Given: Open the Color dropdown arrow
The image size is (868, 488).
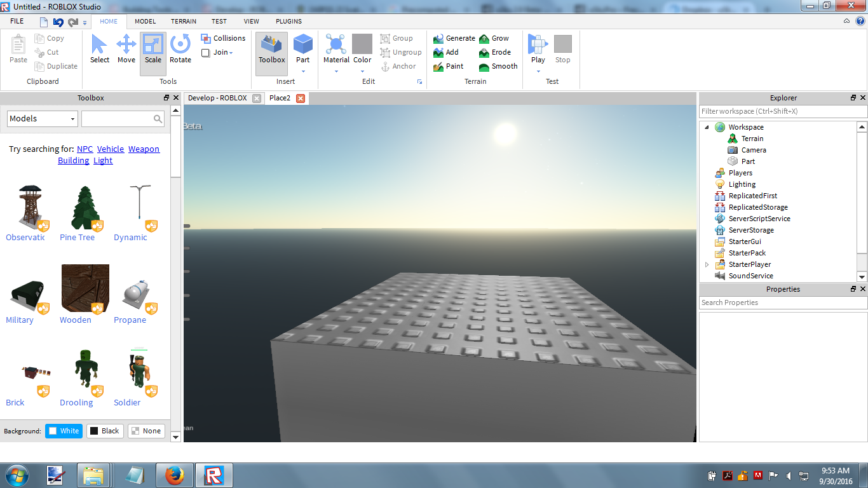Looking at the screenshot, I should tap(362, 71).
